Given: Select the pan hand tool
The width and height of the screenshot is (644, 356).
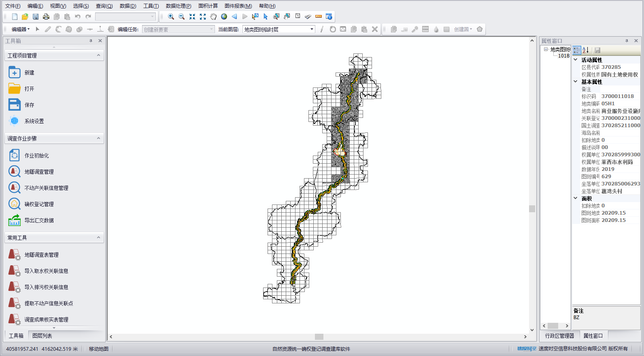Looking at the screenshot, I should point(213,17).
